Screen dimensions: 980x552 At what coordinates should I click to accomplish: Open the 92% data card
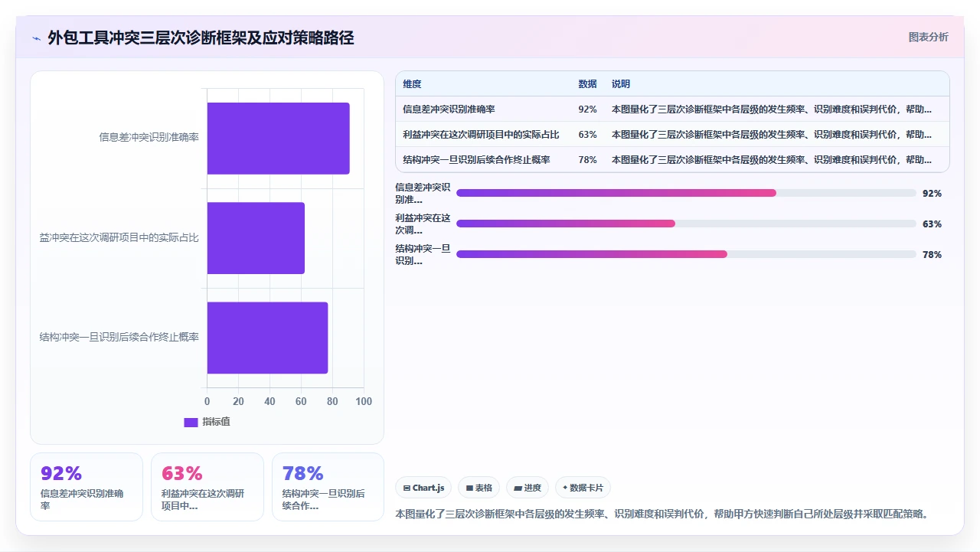pyautogui.click(x=87, y=487)
